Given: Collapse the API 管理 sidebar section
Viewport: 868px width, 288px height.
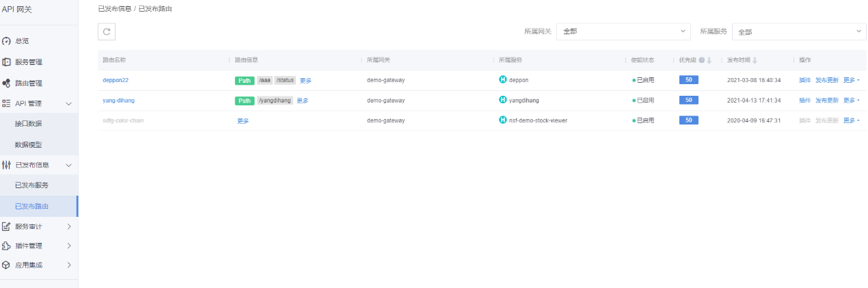Looking at the screenshot, I should 68,103.
